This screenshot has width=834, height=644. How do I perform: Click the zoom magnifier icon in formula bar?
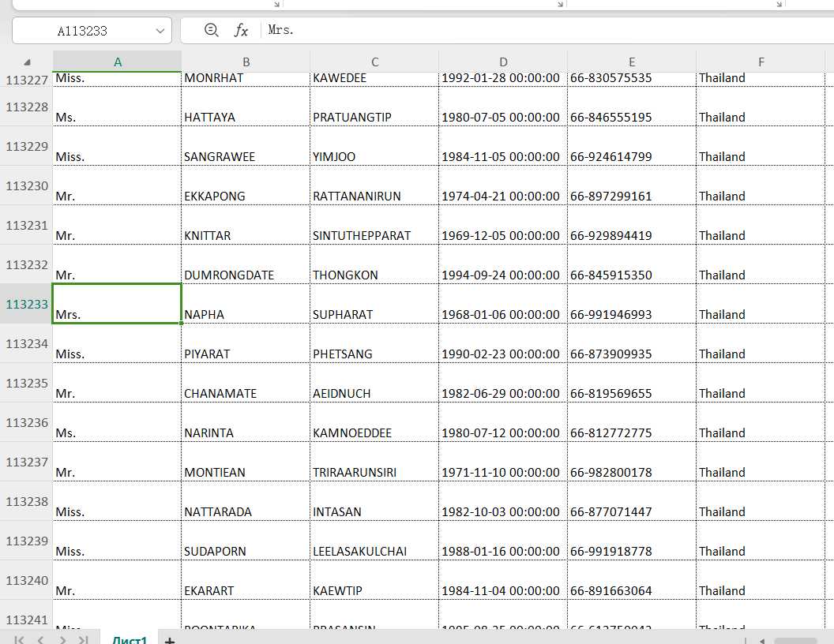point(211,30)
